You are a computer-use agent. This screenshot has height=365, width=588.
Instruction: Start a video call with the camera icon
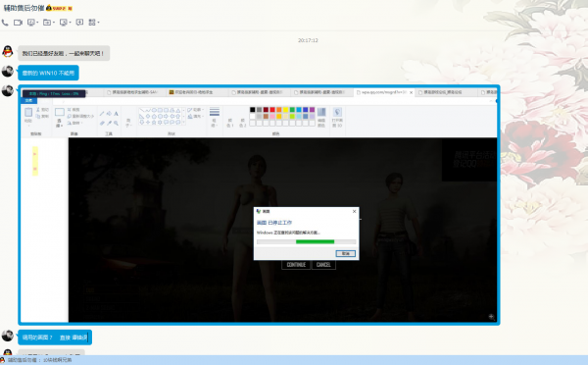pos(18,23)
